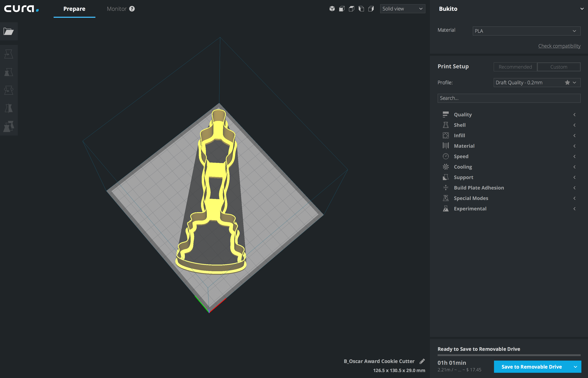588x378 pixels.
Task: Click the B_Oscar Award Cookie Cutter job name
Action: point(379,361)
